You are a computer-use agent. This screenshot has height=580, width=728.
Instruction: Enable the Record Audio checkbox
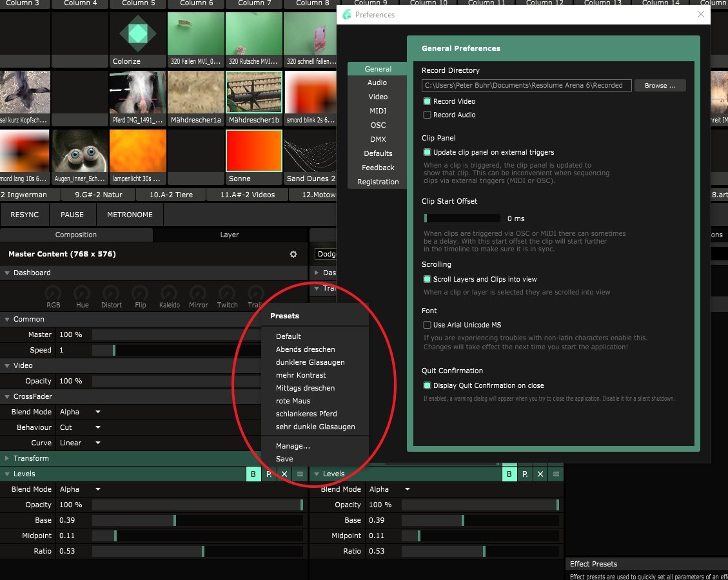click(427, 115)
